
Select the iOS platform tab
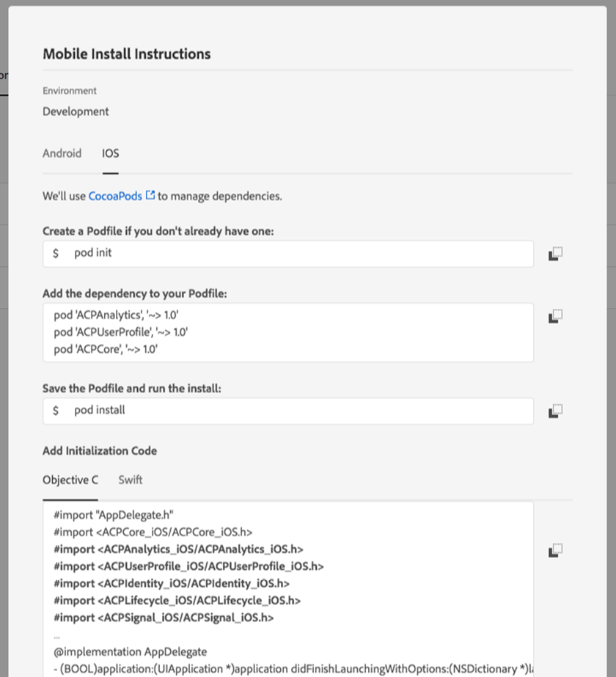point(110,153)
